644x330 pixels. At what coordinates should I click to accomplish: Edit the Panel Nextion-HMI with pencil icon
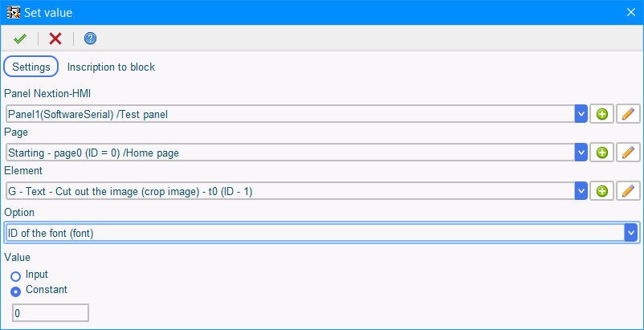[628, 114]
